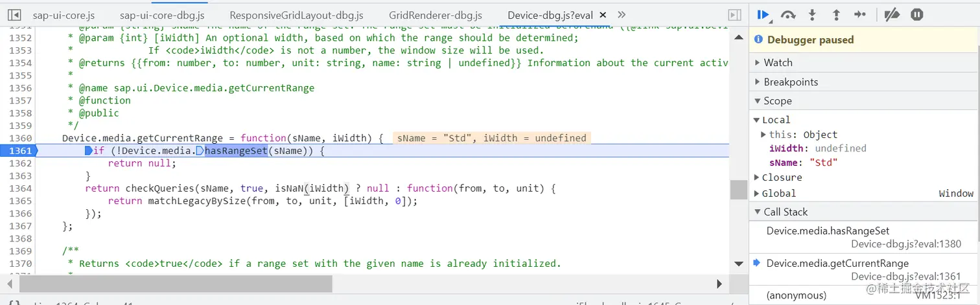Open GridRenderer-dbg.js tab
Image resolution: width=980 pixels, height=305 pixels.
pos(436,14)
